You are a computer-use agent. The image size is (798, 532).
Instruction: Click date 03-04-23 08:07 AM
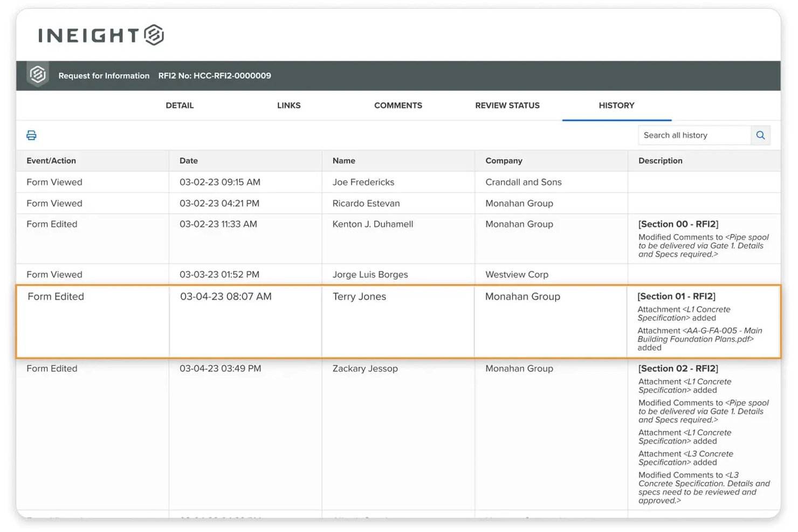(x=226, y=296)
